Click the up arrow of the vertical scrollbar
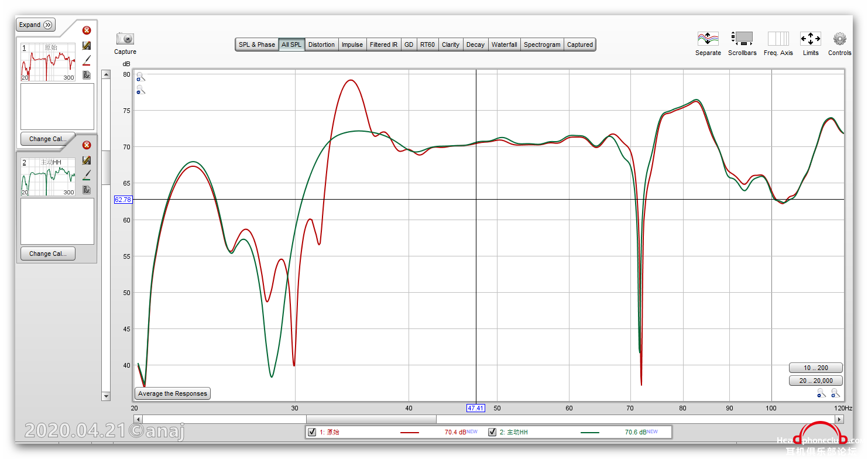 coord(106,74)
